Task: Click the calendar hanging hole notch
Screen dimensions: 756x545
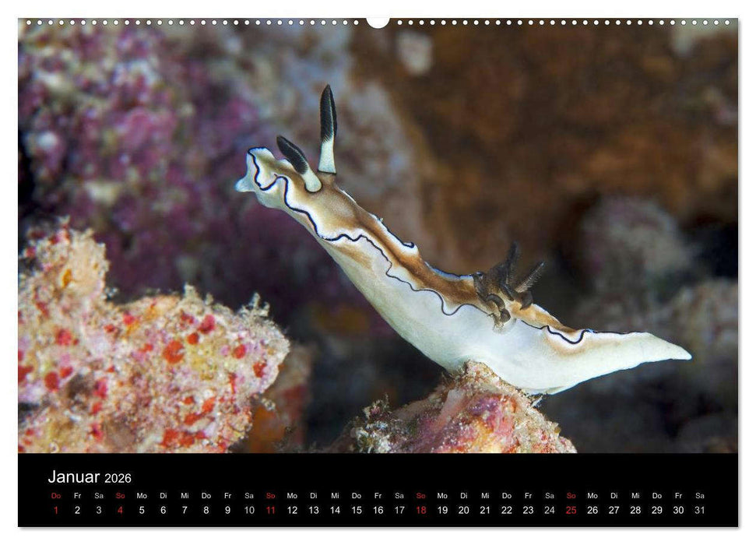Action: click(x=378, y=22)
